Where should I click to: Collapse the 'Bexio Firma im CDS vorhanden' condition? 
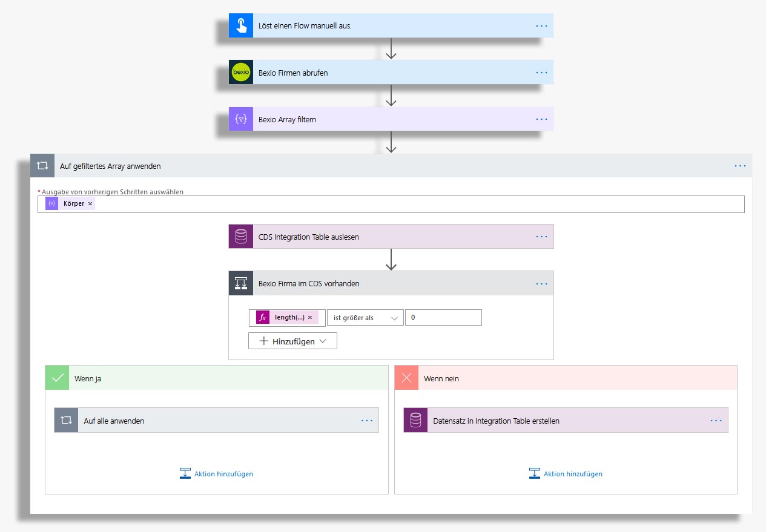(391, 283)
